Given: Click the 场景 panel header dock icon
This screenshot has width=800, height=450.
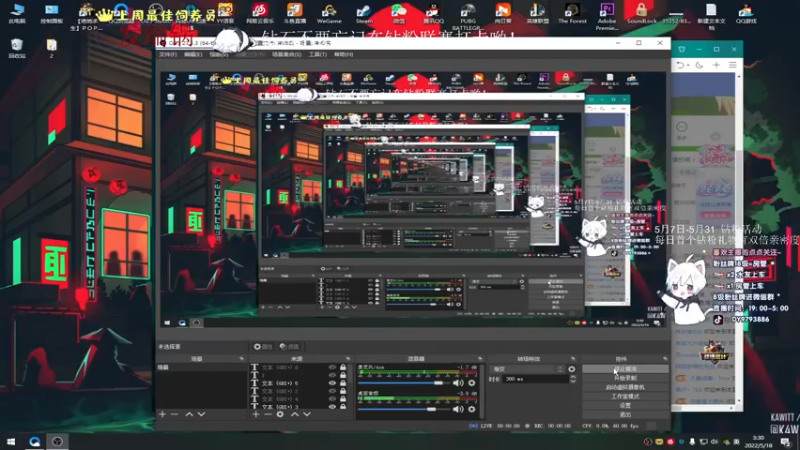Looking at the screenshot, I should click(x=241, y=359).
